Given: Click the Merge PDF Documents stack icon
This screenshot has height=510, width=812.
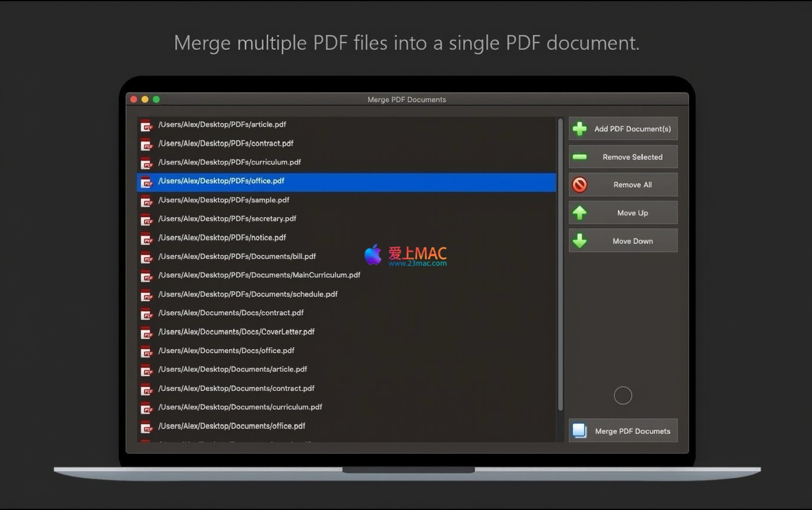Looking at the screenshot, I should (x=580, y=431).
